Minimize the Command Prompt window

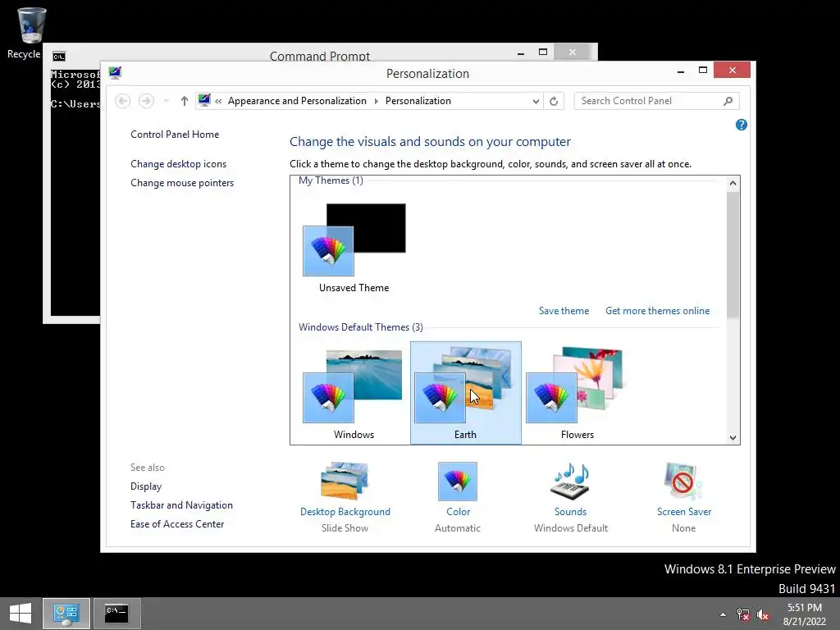point(521,53)
